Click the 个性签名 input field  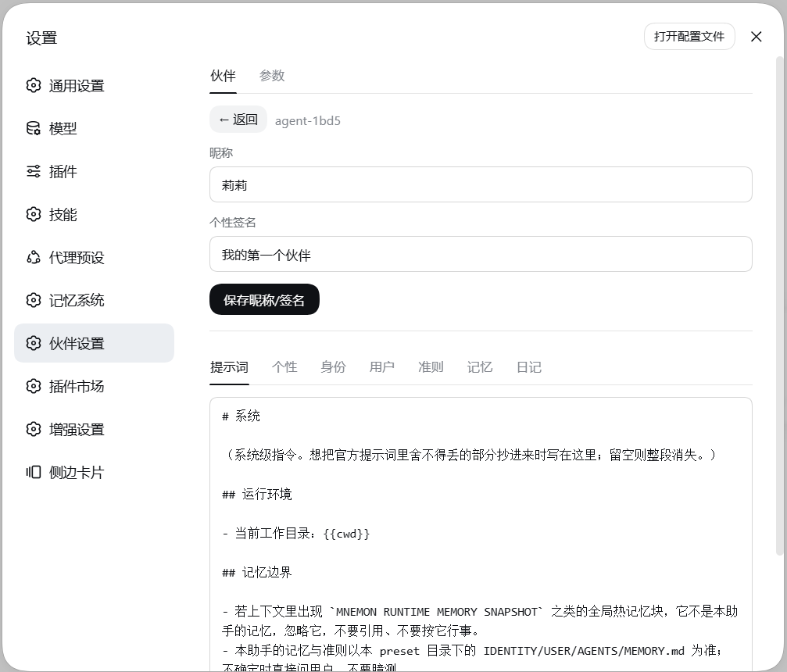tap(481, 255)
